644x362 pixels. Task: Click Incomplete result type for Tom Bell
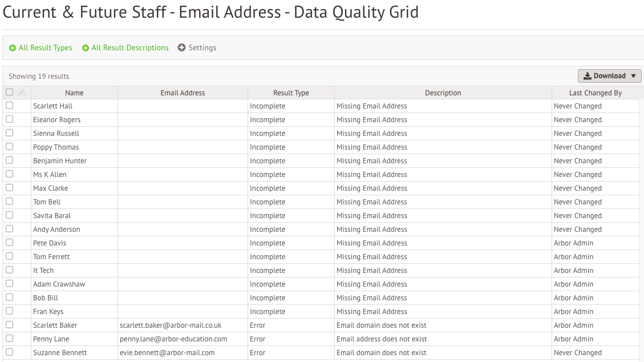tap(268, 202)
